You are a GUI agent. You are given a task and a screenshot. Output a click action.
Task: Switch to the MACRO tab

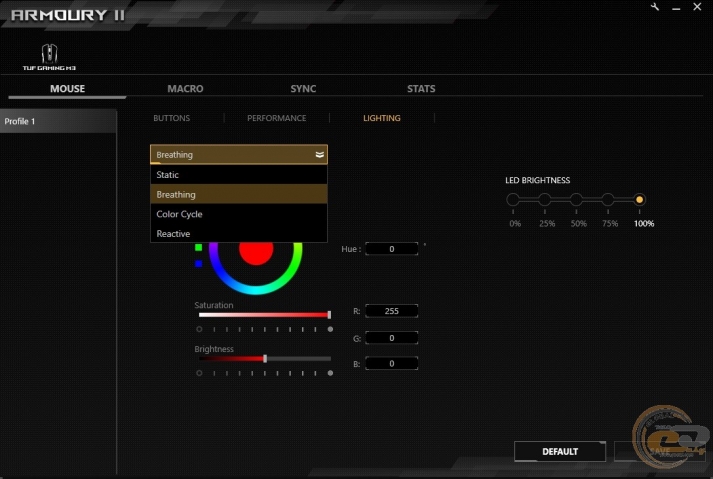point(185,89)
